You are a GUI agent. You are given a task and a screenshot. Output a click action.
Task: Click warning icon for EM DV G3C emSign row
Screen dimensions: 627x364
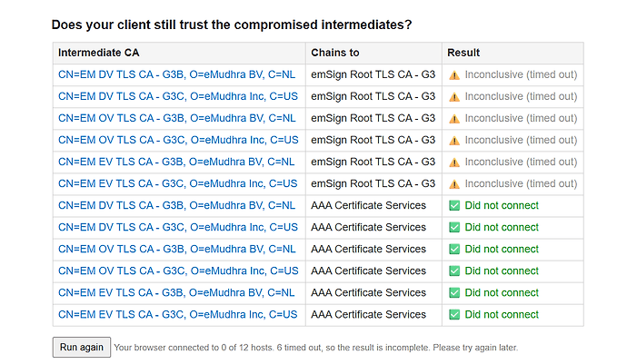click(453, 97)
